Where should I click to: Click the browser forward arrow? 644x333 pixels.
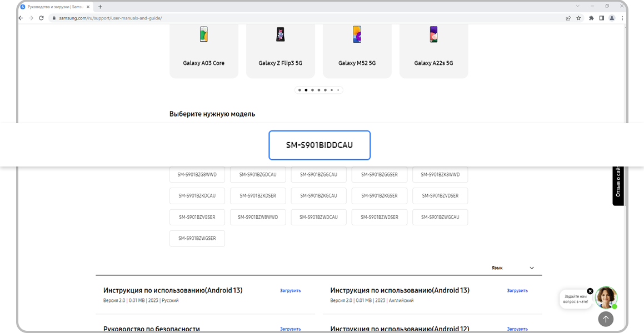pyautogui.click(x=31, y=18)
